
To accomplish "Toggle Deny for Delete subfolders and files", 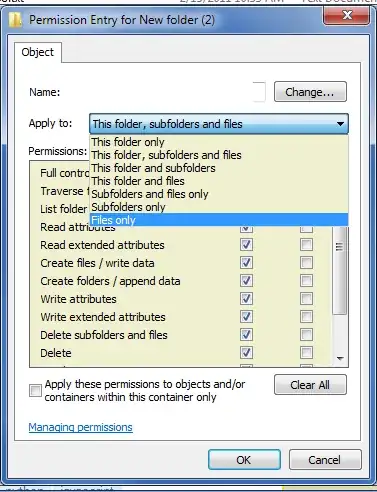I will coord(306,335).
